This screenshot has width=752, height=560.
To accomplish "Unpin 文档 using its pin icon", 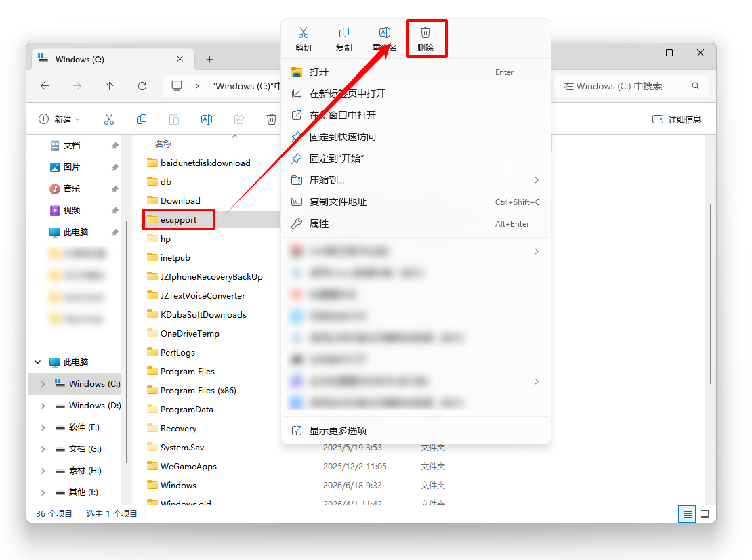I will [114, 146].
